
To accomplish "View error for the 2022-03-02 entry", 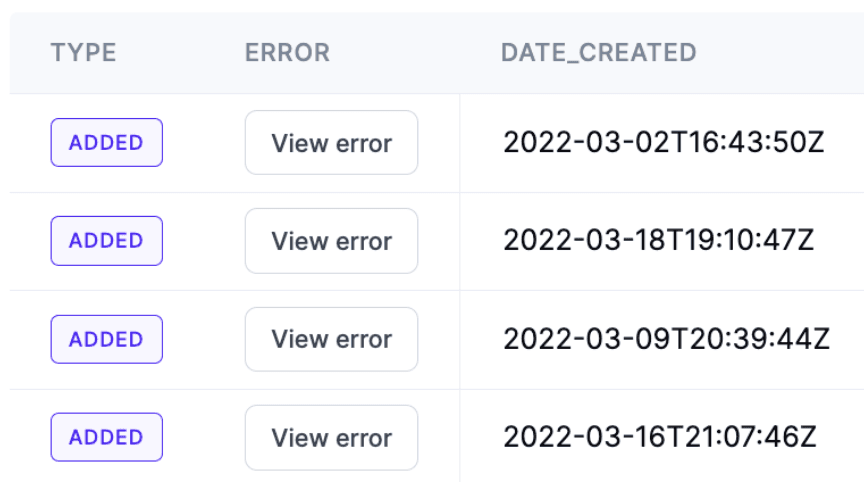I will pyautogui.click(x=331, y=143).
